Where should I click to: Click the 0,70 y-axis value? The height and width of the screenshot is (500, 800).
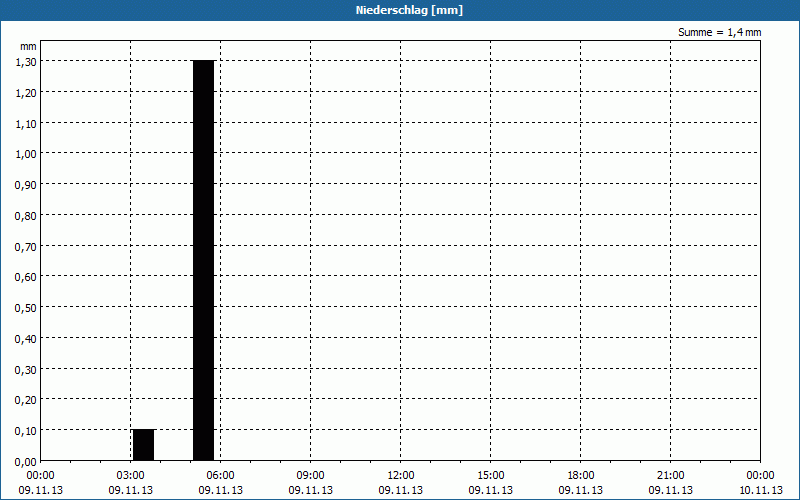pyautogui.click(x=26, y=246)
